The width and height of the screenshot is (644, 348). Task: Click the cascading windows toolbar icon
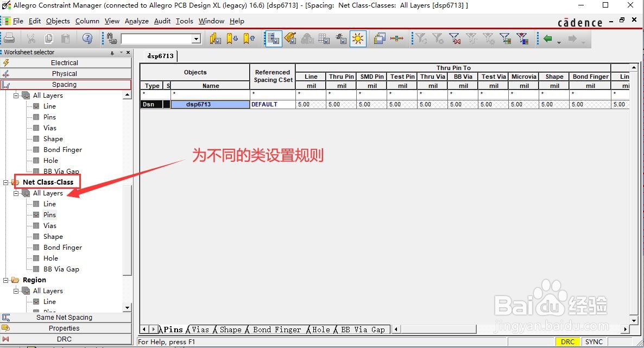(x=380, y=39)
